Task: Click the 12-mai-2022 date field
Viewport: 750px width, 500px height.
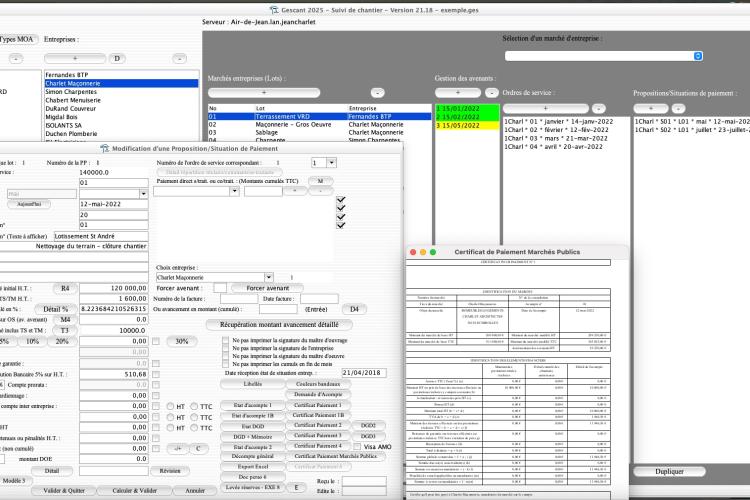Action: (x=114, y=204)
